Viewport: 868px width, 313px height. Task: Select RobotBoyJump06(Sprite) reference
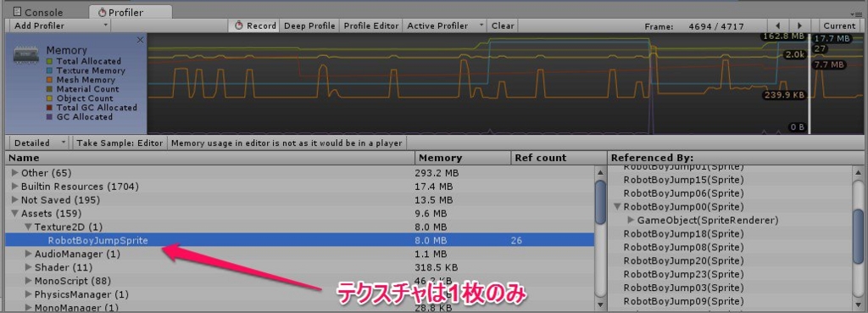point(683,193)
